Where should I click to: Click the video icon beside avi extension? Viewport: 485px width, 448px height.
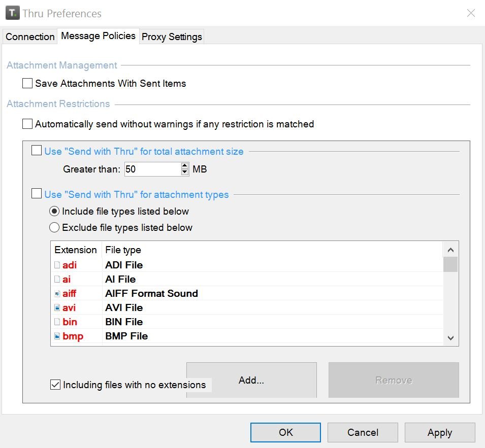pyautogui.click(x=57, y=308)
